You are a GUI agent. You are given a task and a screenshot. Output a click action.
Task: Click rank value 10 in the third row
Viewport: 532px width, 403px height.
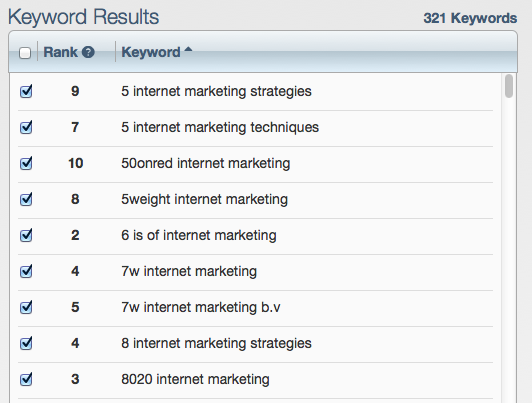click(76, 163)
